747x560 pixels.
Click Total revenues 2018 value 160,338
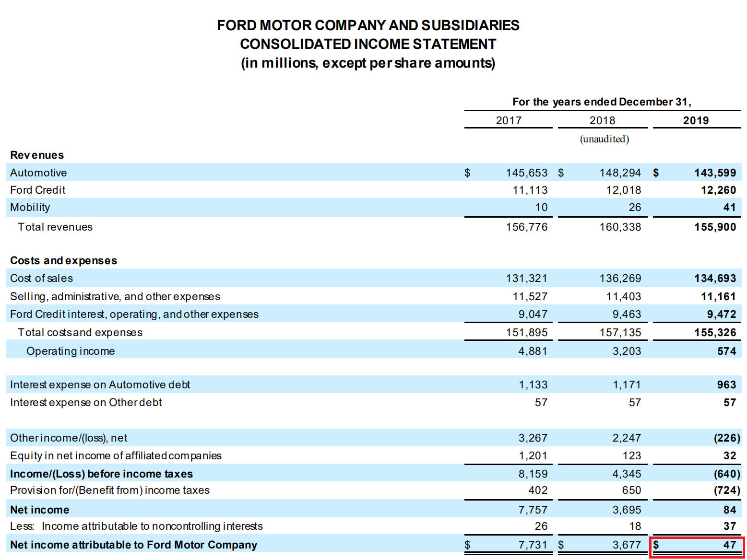(620, 227)
